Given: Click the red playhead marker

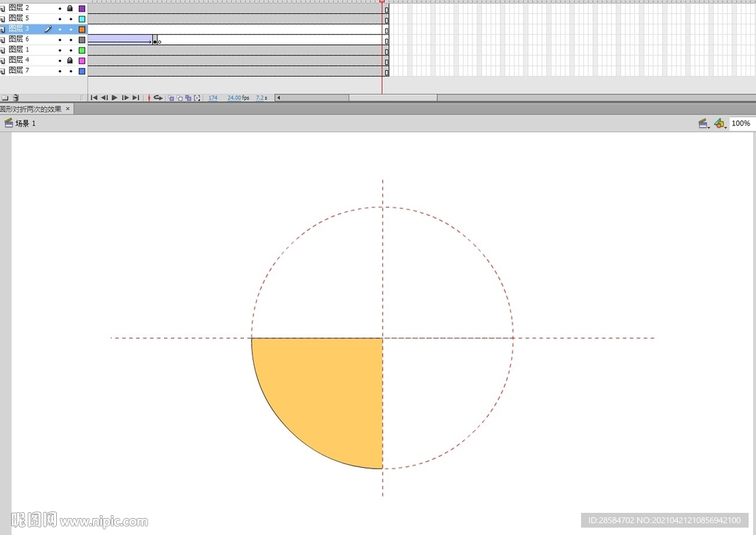Looking at the screenshot, I should tap(382, 1).
